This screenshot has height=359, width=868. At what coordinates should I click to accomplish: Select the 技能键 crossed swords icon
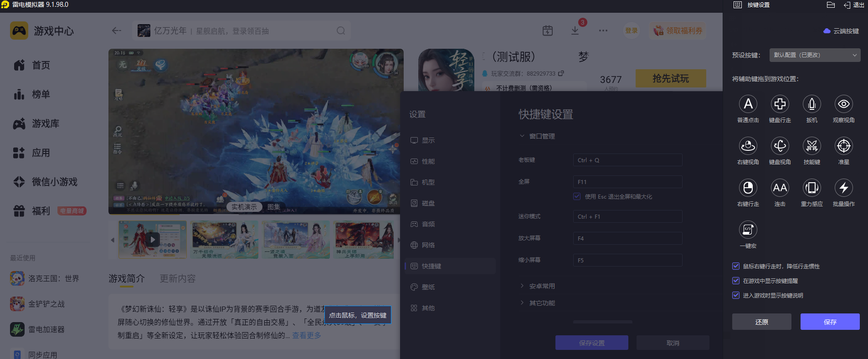coord(812,146)
